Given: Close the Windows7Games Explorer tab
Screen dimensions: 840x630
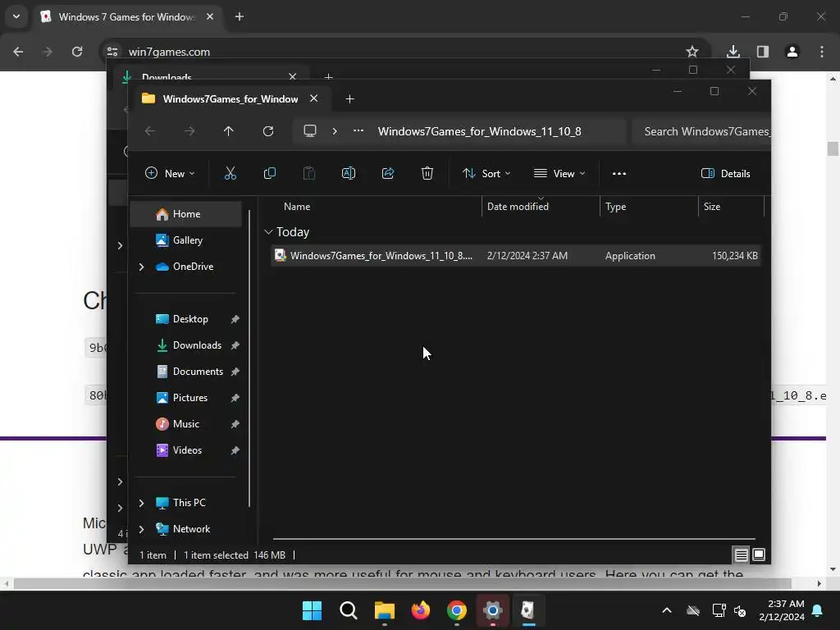Looking at the screenshot, I should [314, 98].
